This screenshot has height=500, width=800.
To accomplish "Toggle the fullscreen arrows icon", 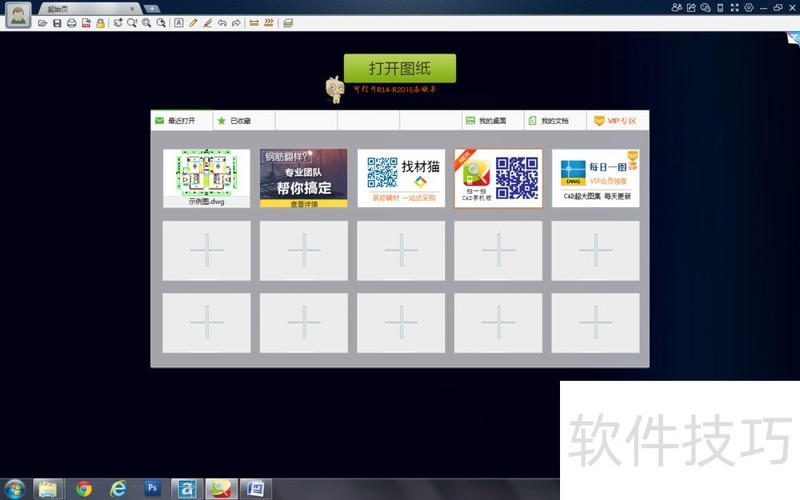I will (x=735, y=7).
